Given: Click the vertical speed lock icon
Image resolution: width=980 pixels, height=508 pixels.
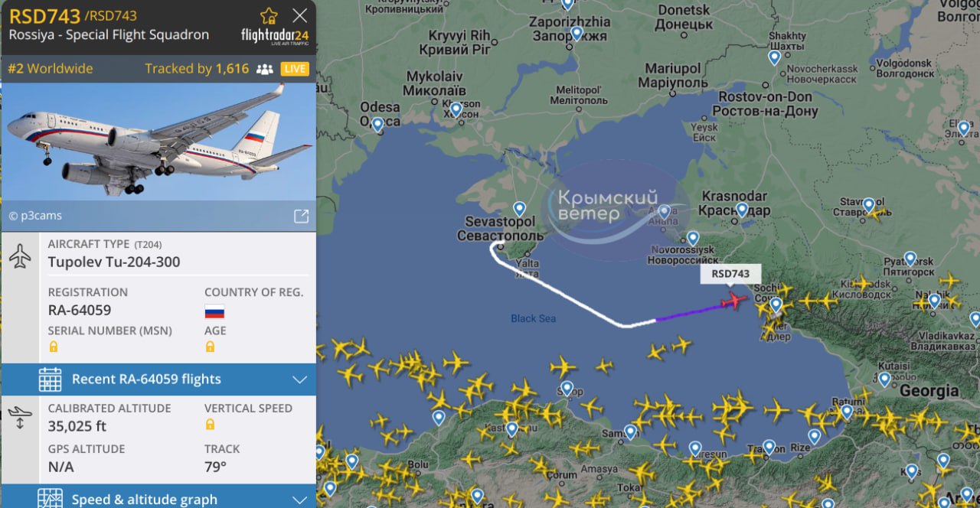Looking at the screenshot, I should 210,424.
